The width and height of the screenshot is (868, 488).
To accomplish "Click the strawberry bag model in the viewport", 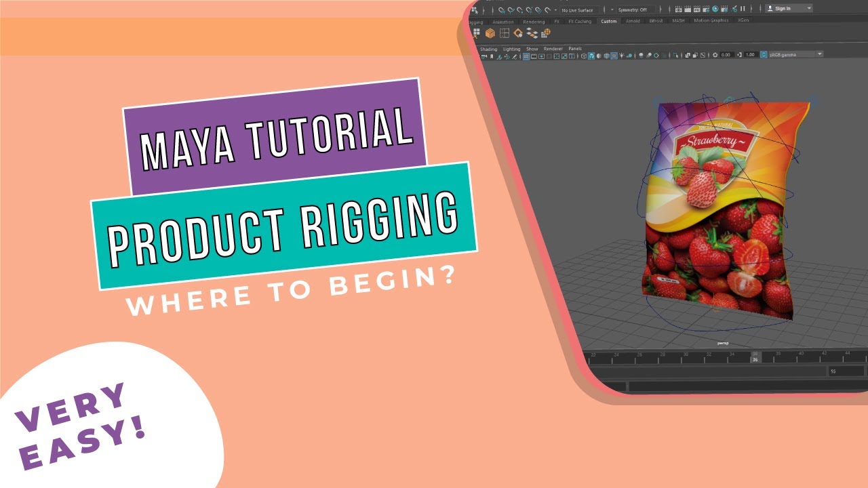I will [x=726, y=210].
